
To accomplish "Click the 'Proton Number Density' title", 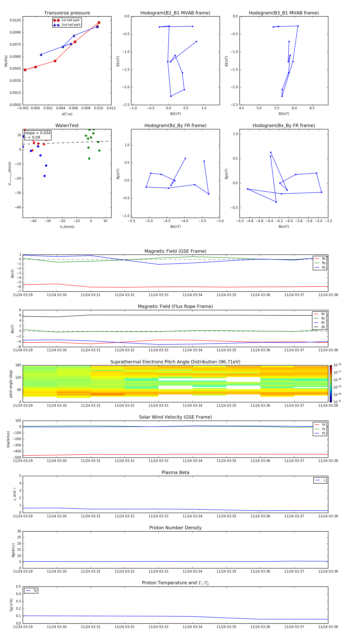I will coord(175,528).
